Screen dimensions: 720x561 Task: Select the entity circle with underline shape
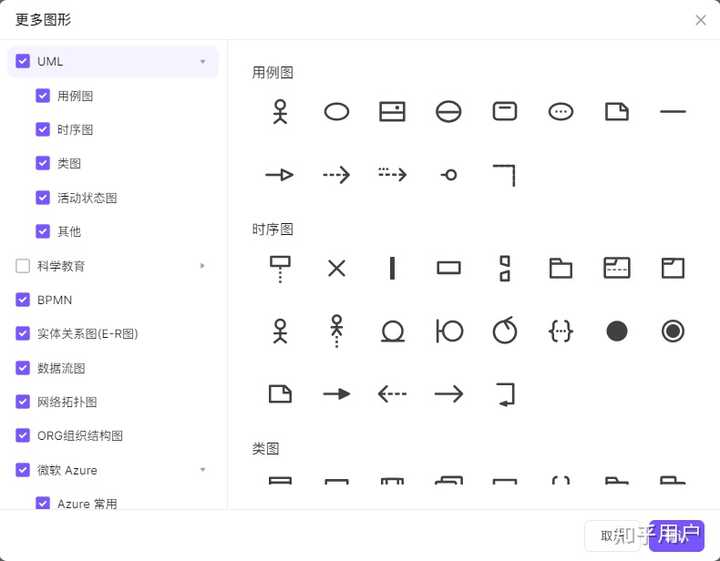click(x=393, y=331)
